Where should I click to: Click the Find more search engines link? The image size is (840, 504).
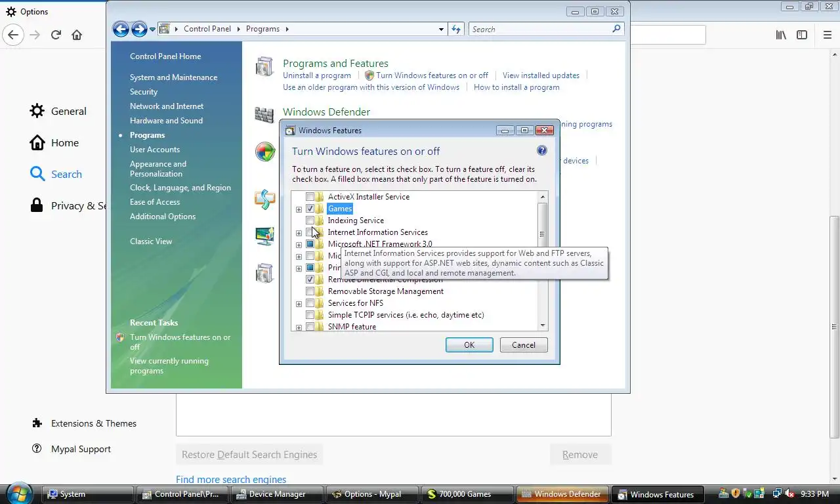(231, 480)
